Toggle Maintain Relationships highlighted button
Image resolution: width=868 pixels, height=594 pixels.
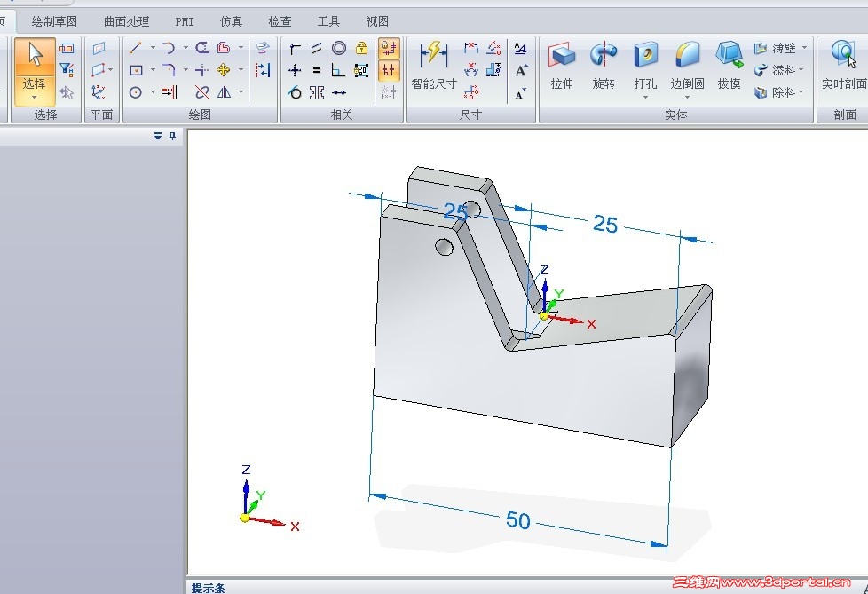(389, 48)
